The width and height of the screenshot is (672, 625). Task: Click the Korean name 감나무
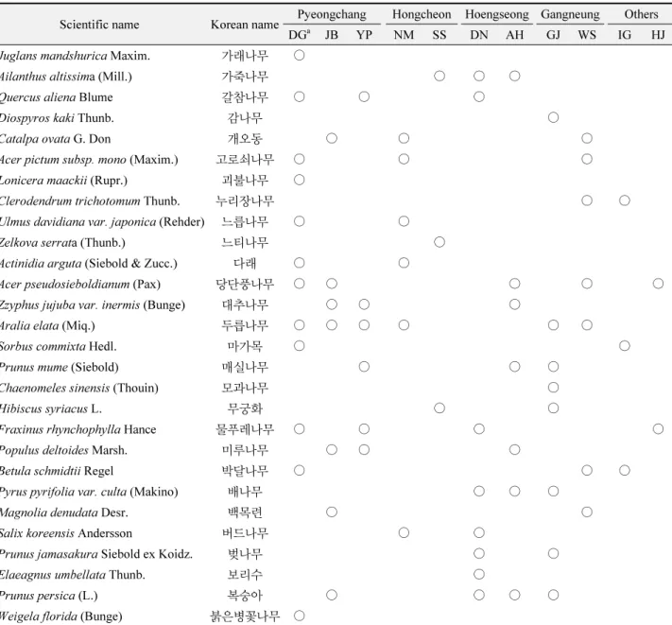(245, 118)
